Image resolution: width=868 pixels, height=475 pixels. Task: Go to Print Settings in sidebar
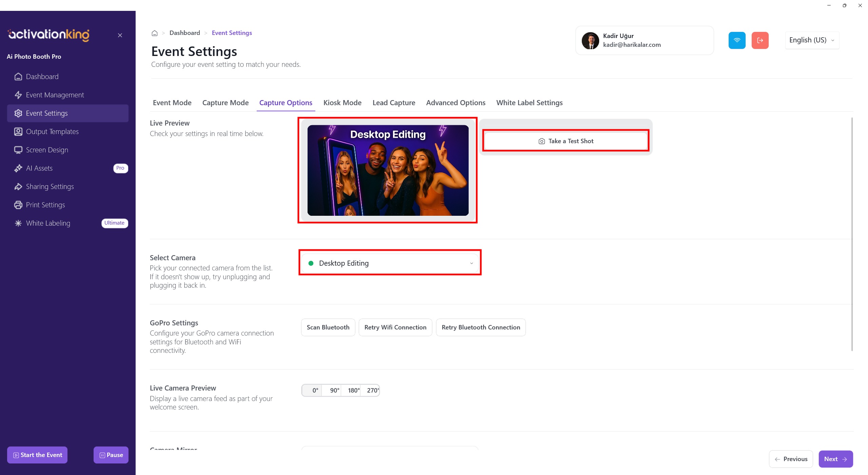(x=45, y=205)
